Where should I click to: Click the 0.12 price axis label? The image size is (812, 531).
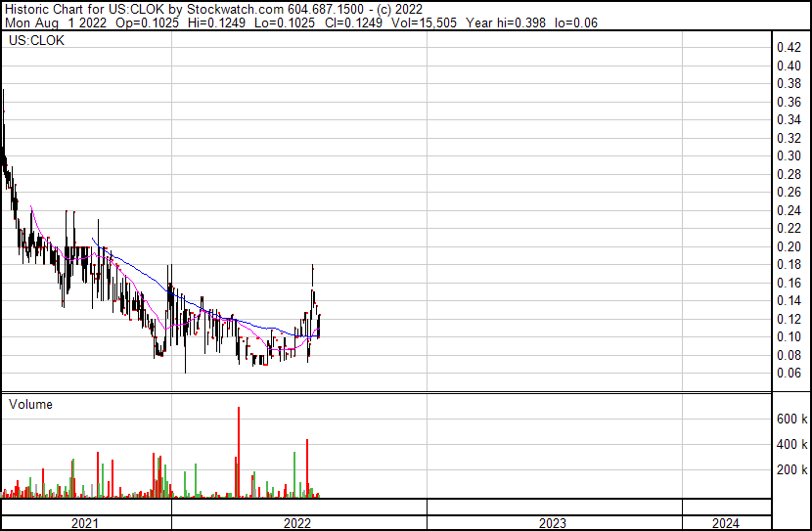coord(789,320)
